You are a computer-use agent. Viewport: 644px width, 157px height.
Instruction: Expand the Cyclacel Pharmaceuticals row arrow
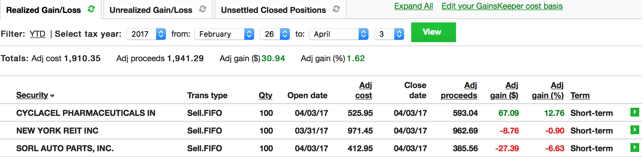click(x=634, y=112)
